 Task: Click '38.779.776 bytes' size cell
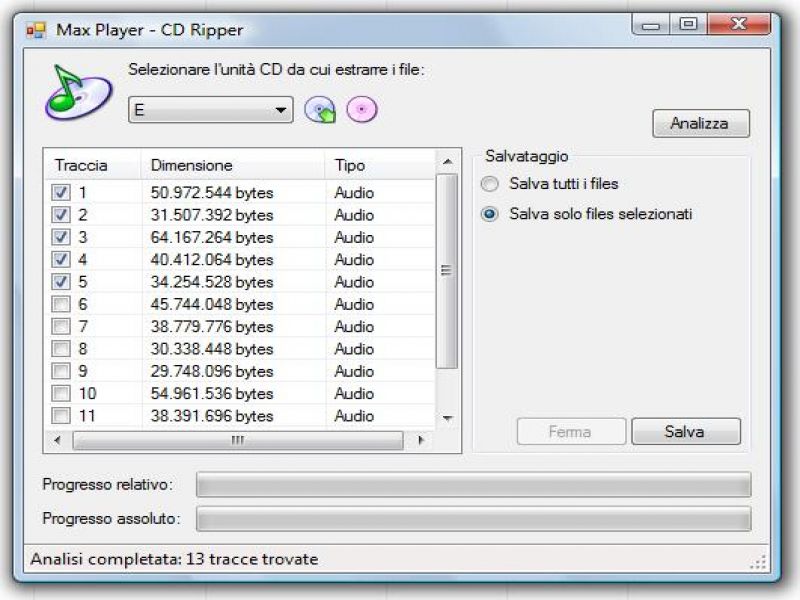212,327
